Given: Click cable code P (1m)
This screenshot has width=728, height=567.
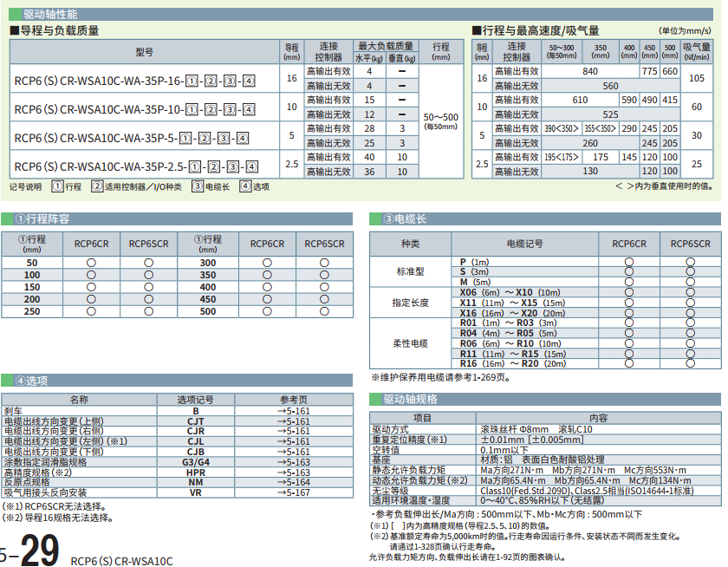Looking at the screenshot, I should click(474, 262).
